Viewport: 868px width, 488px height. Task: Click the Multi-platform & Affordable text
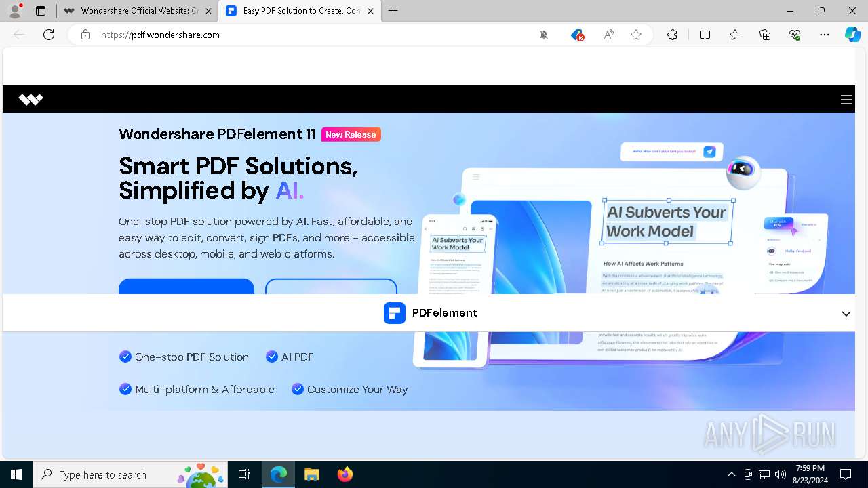click(205, 389)
